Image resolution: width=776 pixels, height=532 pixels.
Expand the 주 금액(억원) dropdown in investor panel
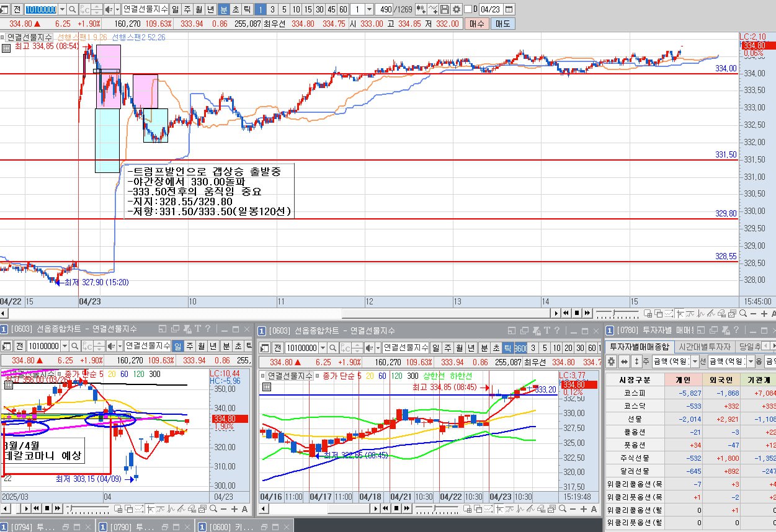click(694, 361)
